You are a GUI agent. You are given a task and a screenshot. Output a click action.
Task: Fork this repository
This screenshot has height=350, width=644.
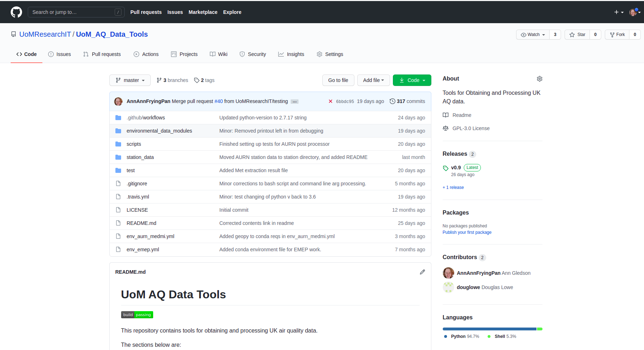617,35
